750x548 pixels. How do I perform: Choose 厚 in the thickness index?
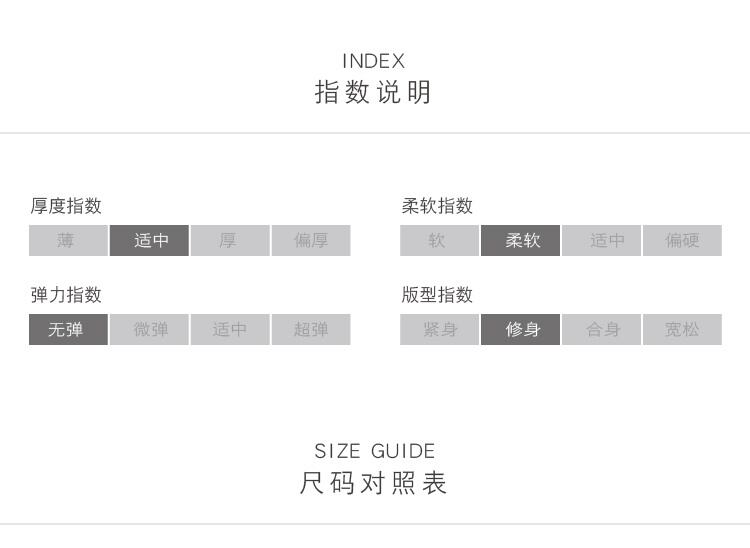[230, 240]
